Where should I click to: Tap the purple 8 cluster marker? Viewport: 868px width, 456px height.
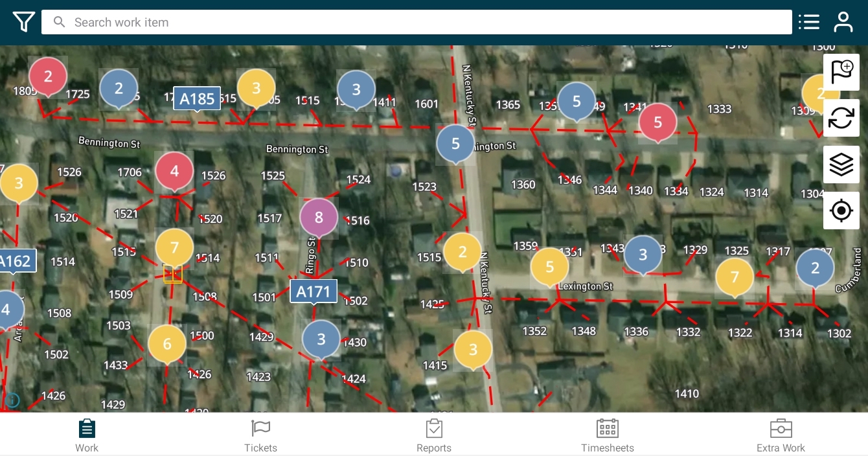click(319, 219)
